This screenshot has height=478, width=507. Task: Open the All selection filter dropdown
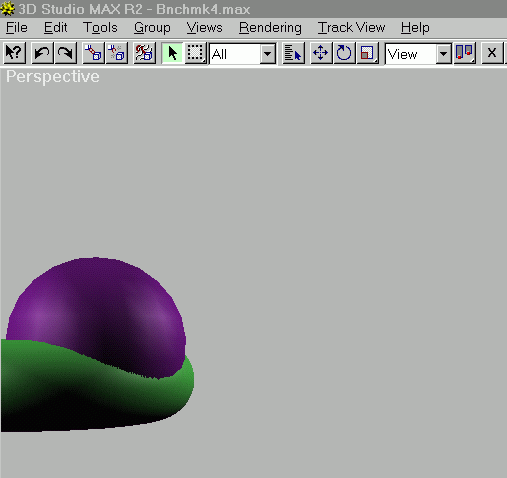[x=242, y=53]
